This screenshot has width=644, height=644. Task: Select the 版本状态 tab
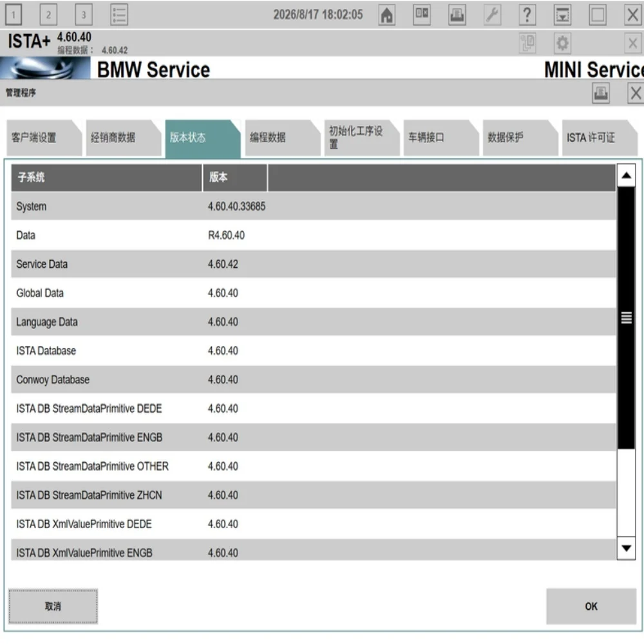tap(203, 139)
